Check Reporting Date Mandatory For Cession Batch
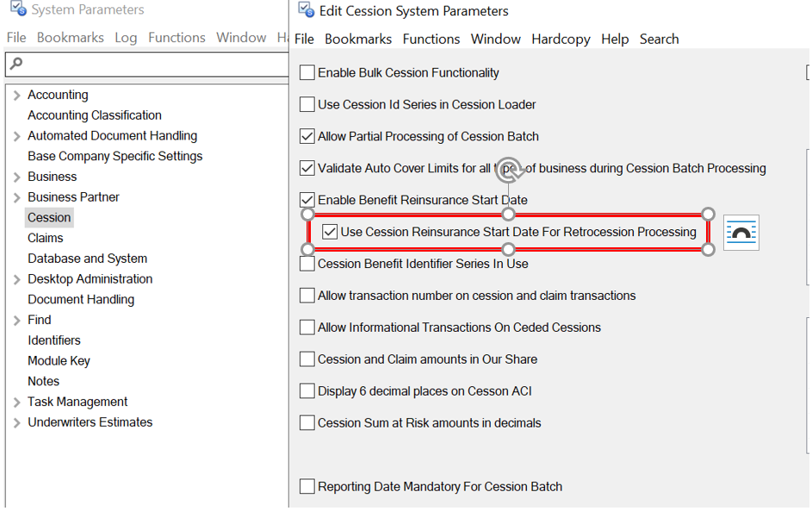This screenshot has height=511, width=812. click(x=307, y=487)
